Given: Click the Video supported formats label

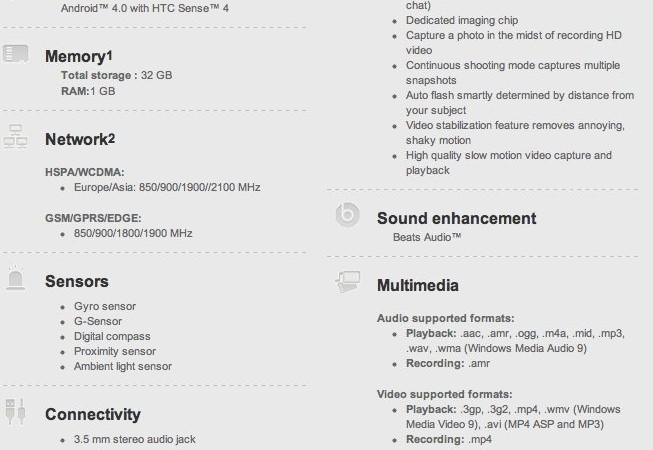Looking at the screenshot, I should [x=444, y=395].
